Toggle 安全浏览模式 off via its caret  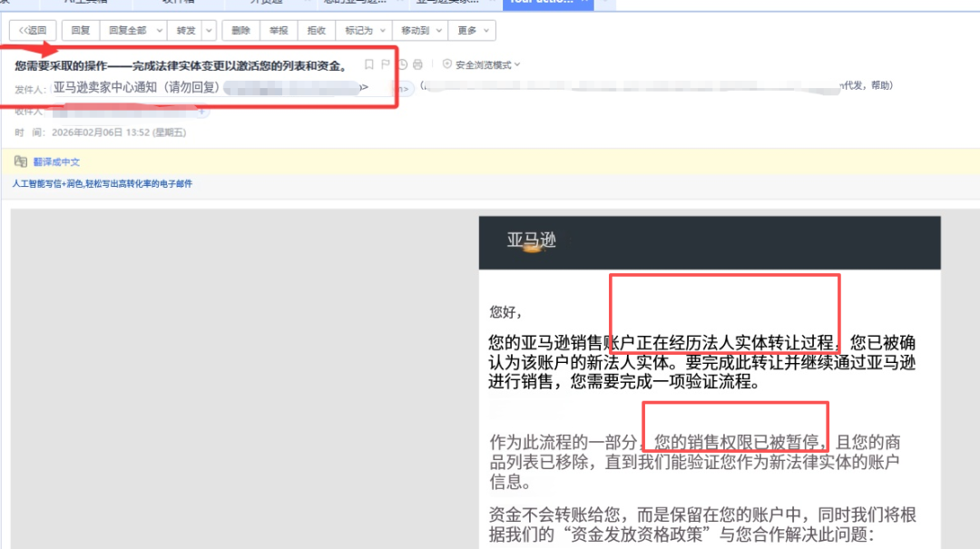pyautogui.click(x=517, y=64)
